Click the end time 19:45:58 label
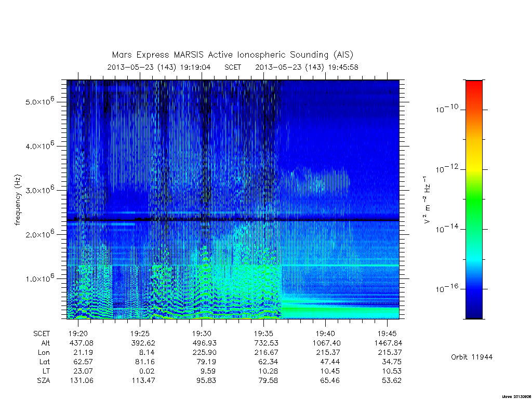 (x=343, y=67)
